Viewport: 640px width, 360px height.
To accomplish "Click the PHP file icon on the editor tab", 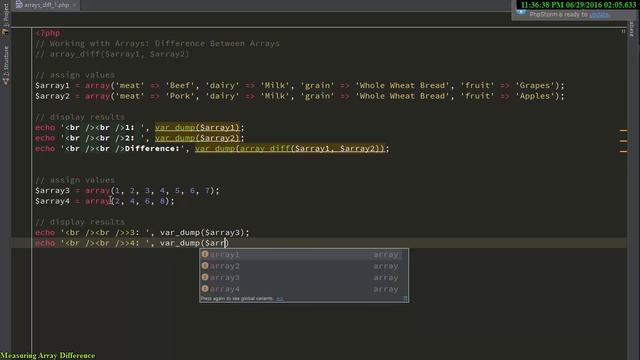I will [x=19, y=5].
